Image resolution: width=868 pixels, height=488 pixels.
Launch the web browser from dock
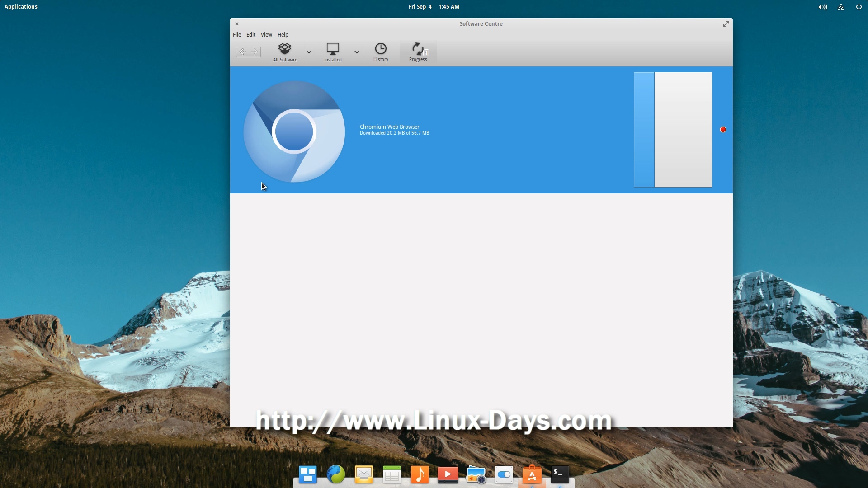[x=336, y=474]
